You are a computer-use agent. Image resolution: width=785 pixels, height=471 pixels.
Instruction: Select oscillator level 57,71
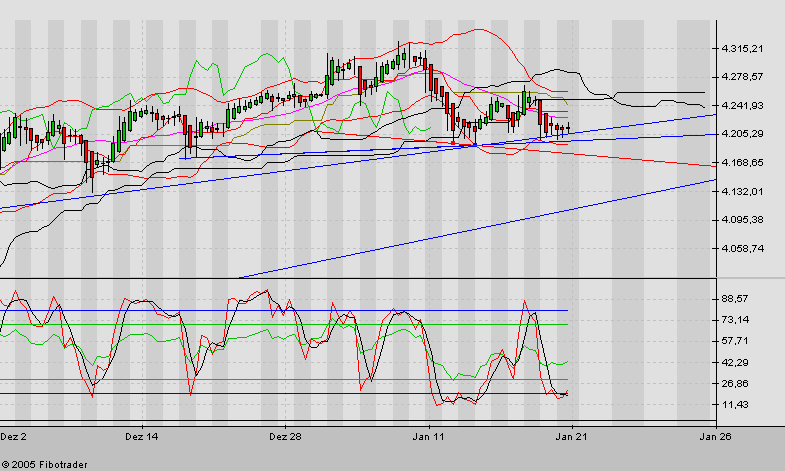tap(735, 341)
